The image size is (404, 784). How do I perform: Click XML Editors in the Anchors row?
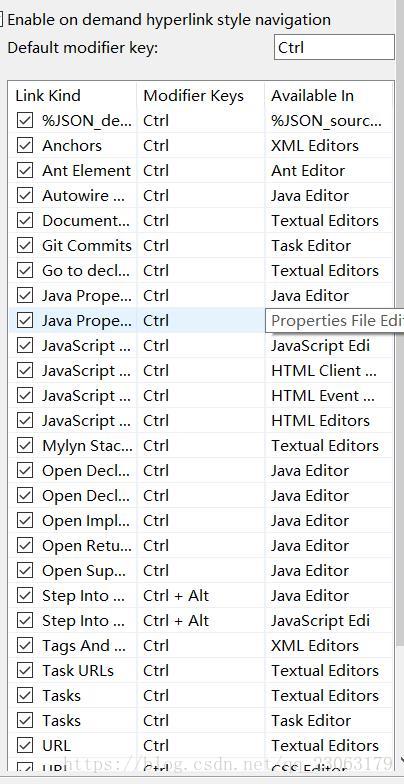(x=315, y=146)
